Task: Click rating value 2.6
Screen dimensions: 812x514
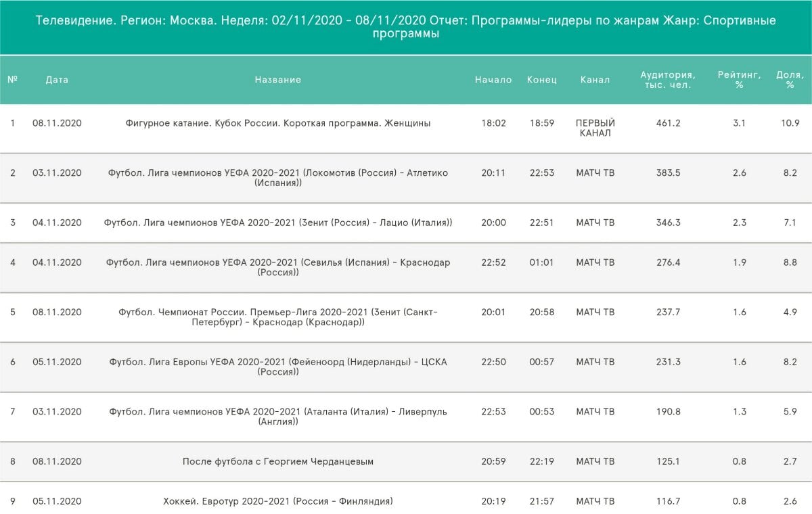Action: [x=740, y=173]
